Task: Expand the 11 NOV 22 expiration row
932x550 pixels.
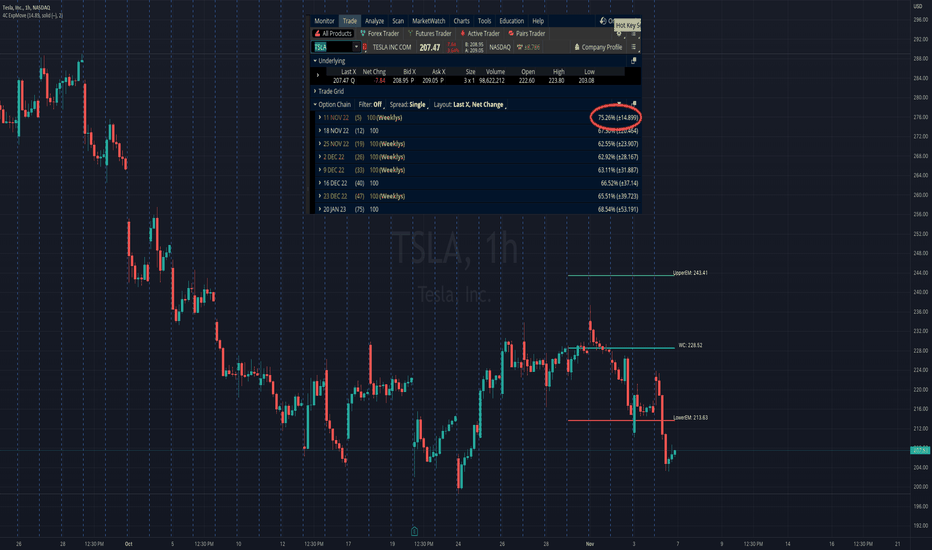Action: pyautogui.click(x=320, y=118)
